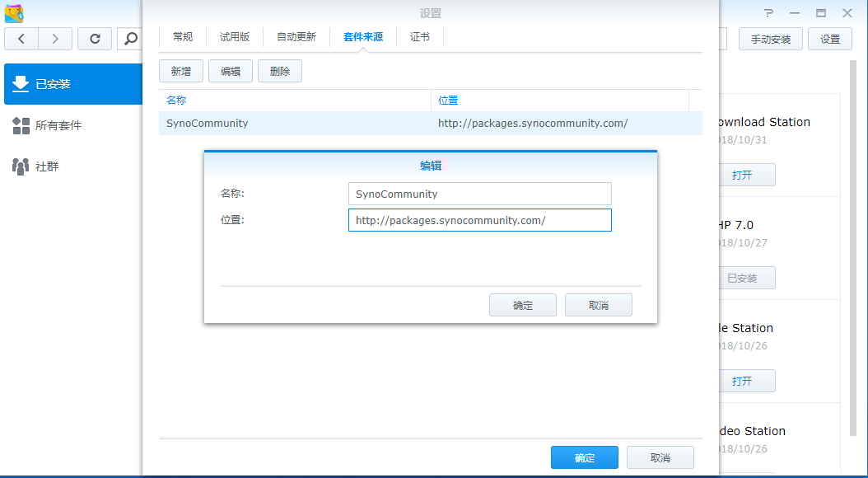Switch to the 证书 tab
Image resolution: width=868 pixels, height=478 pixels.
coord(420,37)
